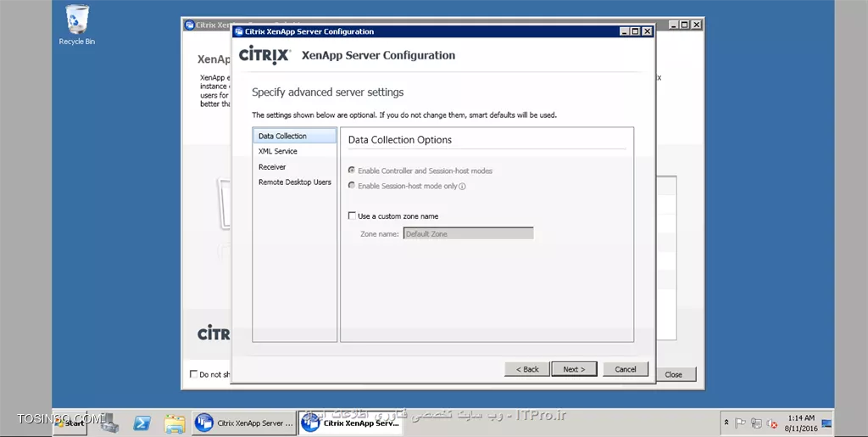This screenshot has width=868, height=437.
Task: Click the volume speaker tray icon
Action: coord(772,423)
